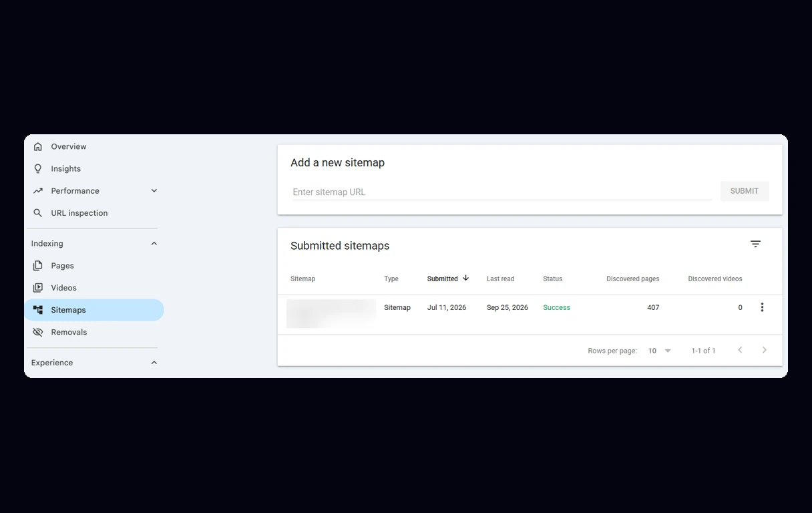Click the Jul 11, 2026 submitted date

pyautogui.click(x=447, y=307)
